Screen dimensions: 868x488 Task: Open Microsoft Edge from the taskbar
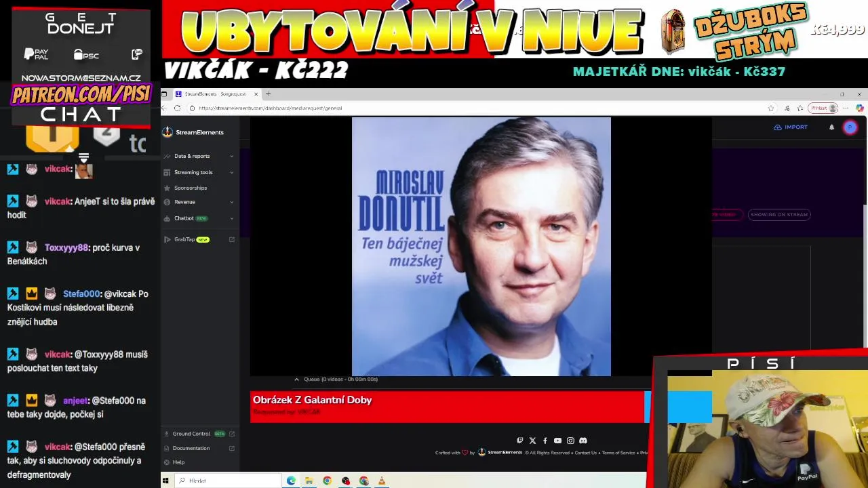click(x=291, y=481)
